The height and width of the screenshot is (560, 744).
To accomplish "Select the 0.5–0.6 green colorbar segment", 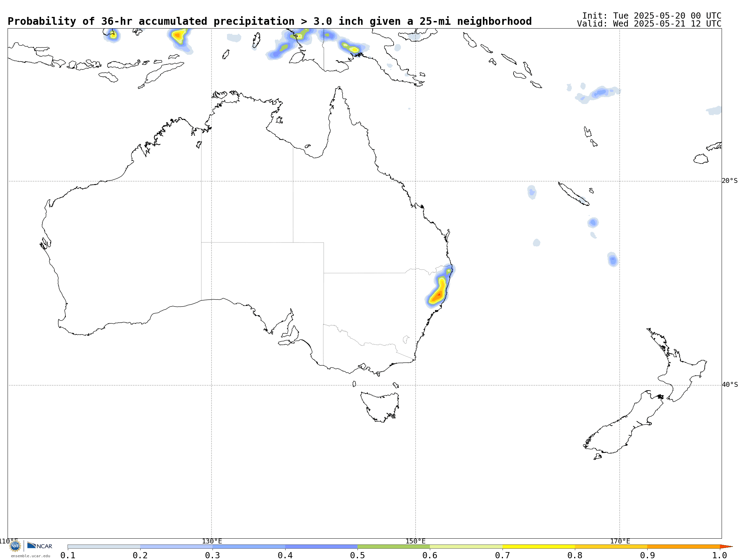I will click(x=394, y=547).
